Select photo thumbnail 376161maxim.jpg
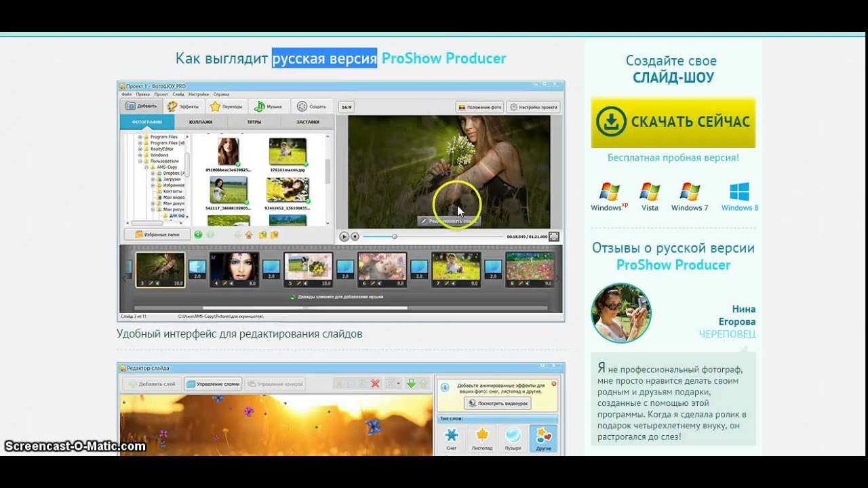The image size is (868, 488). (x=288, y=152)
